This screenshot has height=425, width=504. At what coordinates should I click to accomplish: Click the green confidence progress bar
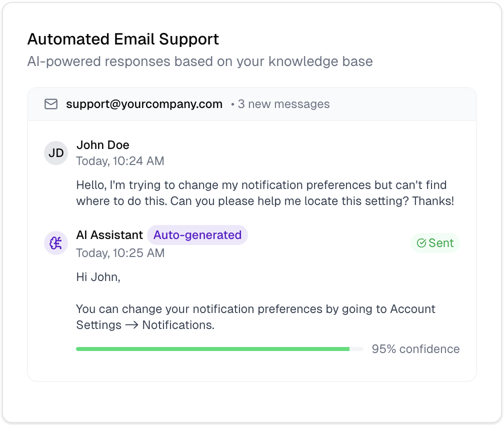(x=212, y=349)
